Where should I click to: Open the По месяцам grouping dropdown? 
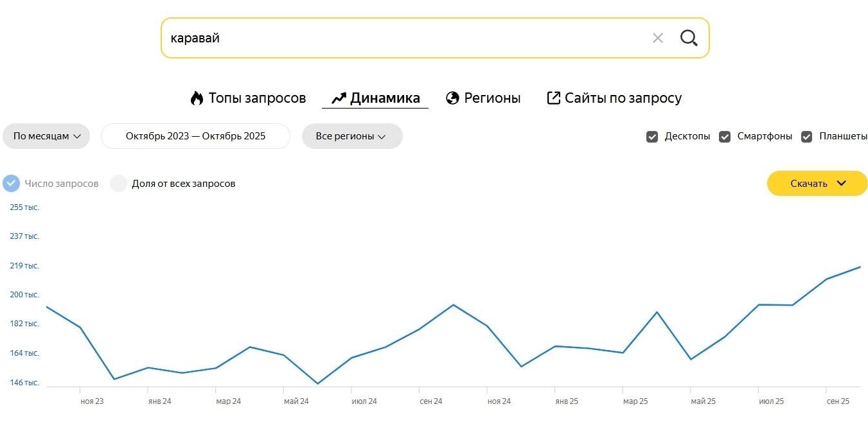(46, 136)
